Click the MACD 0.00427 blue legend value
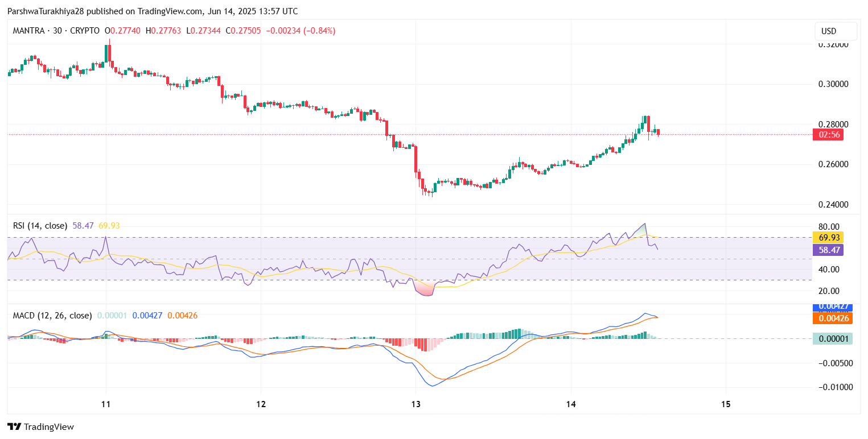Screen dimensions: 868x439 148,315
